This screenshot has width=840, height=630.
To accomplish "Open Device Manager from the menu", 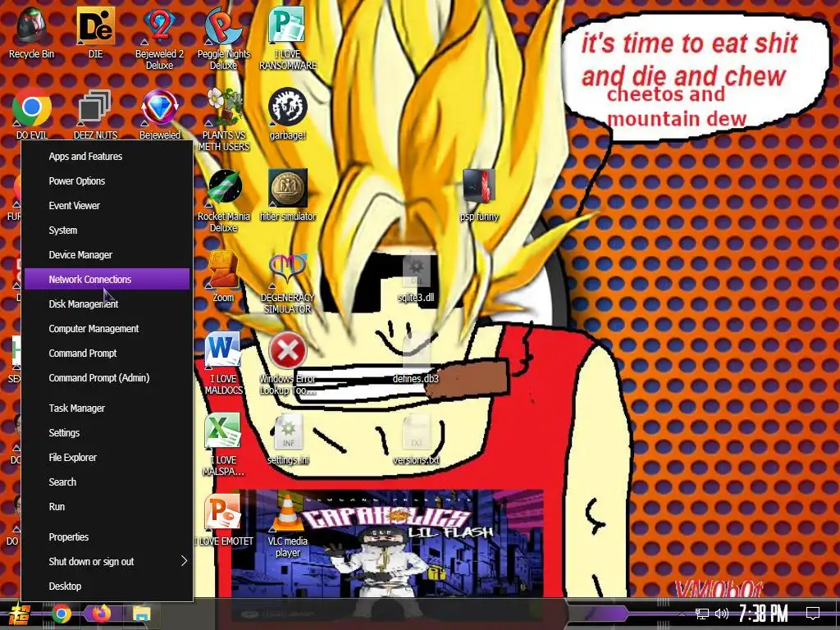I will tap(107, 255).
